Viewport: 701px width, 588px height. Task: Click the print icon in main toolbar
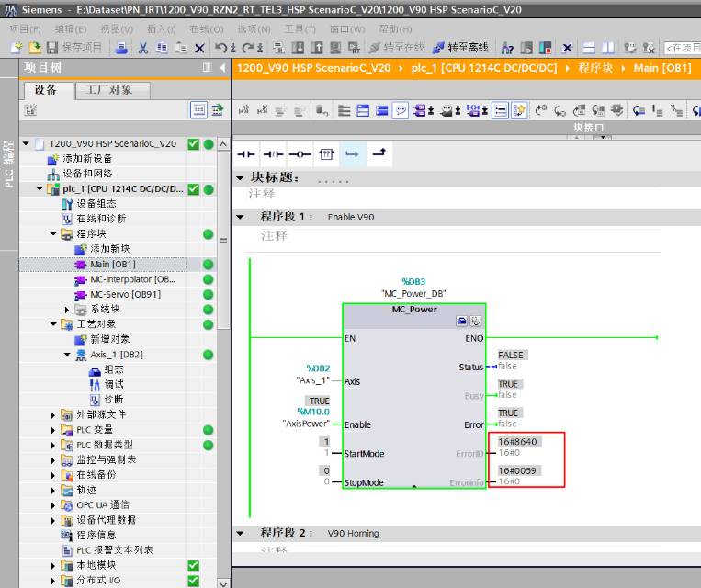pyautogui.click(x=121, y=48)
